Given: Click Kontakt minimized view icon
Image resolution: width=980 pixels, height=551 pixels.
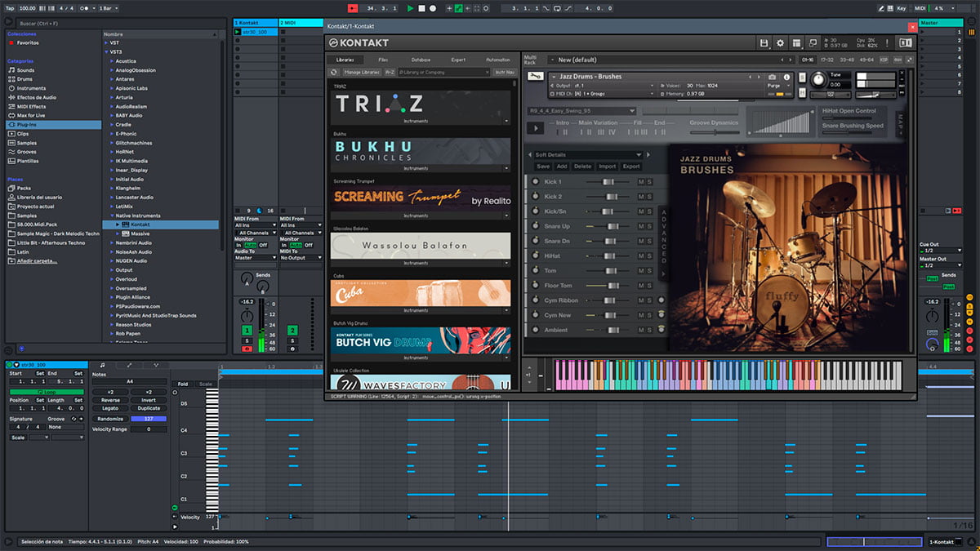Looking at the screenshot, I should click(x=814, y=42).
